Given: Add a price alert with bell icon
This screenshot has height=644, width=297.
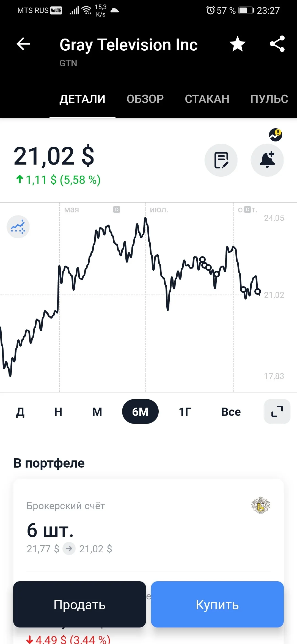Looking at the screenshot, I should [x=267, y=160].
